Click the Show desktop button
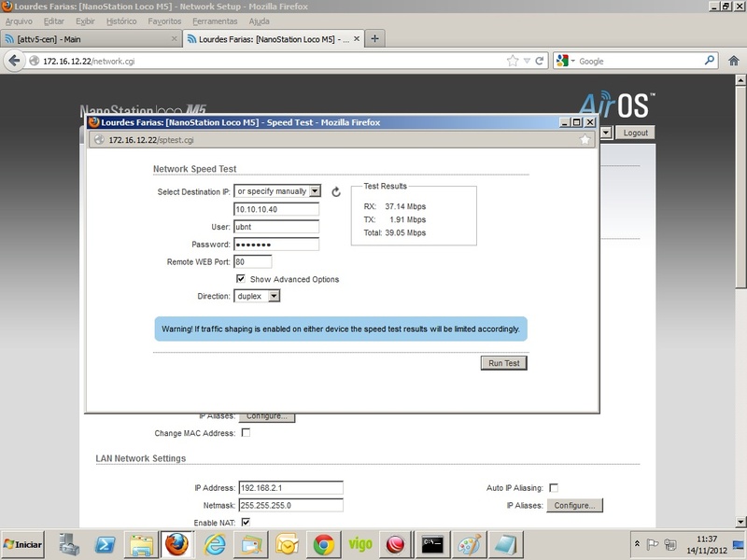The height and width of the screenshot is (560, 747). coord(740,544)
